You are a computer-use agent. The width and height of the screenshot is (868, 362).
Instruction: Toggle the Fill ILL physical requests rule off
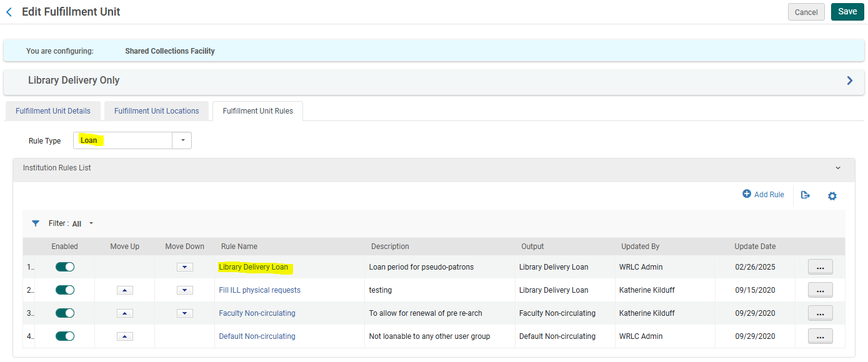click(x=64, y=290)
